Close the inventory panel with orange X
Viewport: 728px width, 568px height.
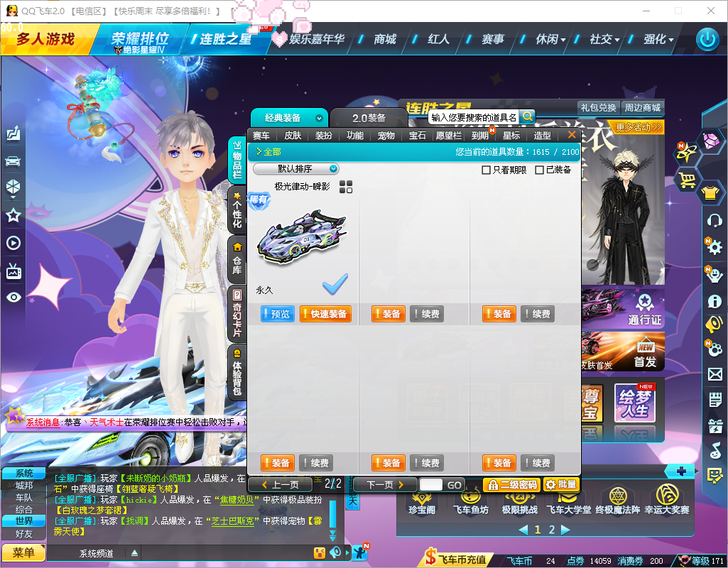tap(572, 135)
